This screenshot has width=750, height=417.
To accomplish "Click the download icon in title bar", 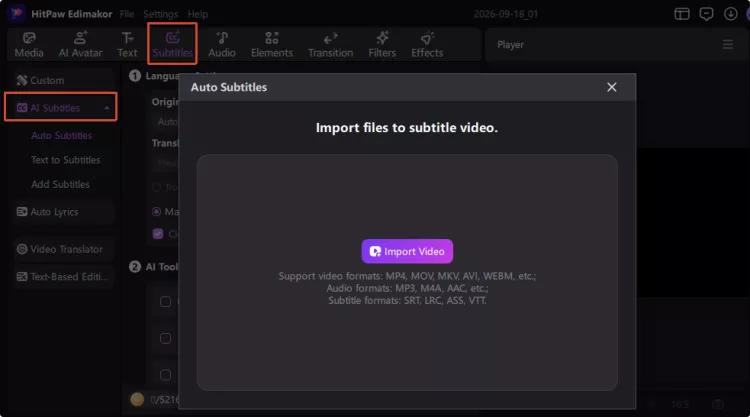I will pos(730,14).
